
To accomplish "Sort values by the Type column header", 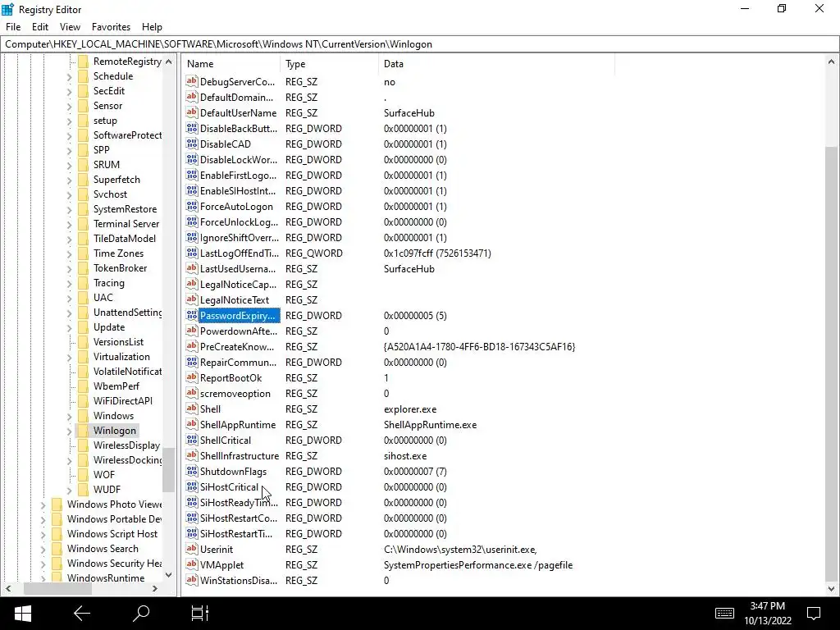I will coord(329,64).
